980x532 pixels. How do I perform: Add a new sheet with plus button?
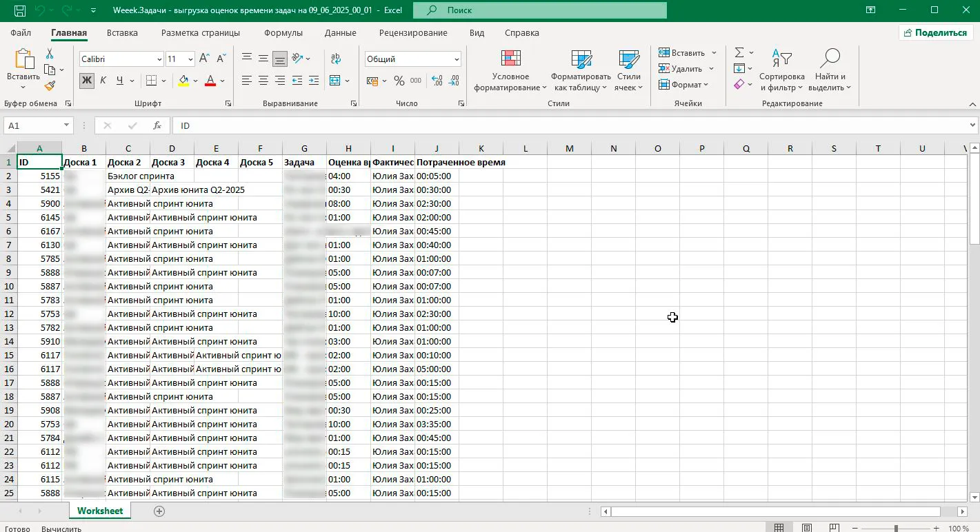tap(159, 511)
